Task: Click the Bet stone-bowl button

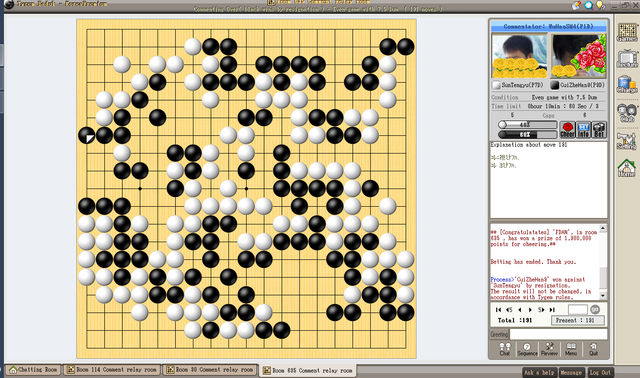Action: 599,130
